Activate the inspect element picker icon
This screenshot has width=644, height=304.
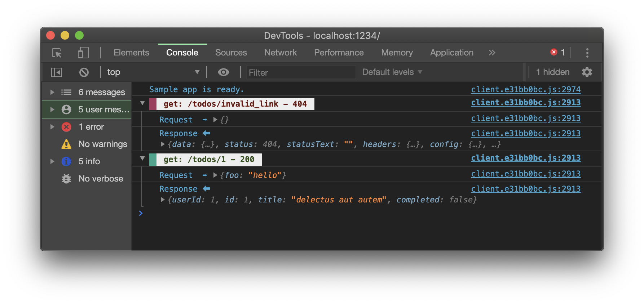57,53
